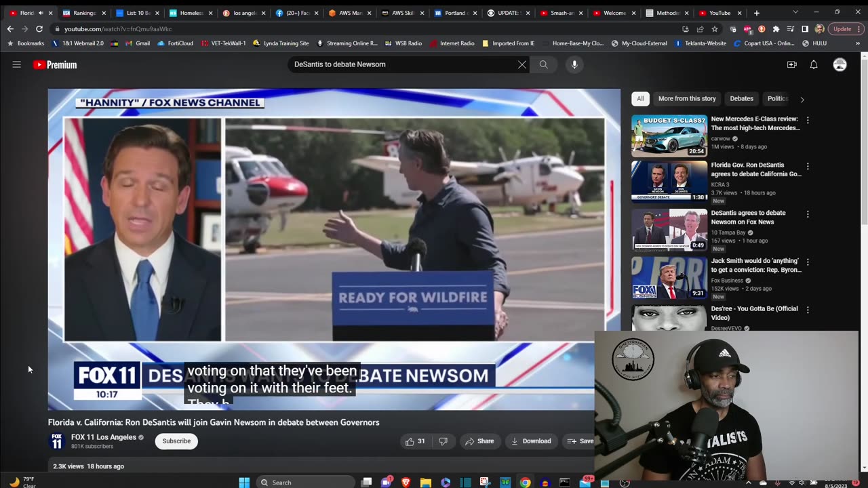
Task: Dislike the video with thumbs down
Action: 443,441
